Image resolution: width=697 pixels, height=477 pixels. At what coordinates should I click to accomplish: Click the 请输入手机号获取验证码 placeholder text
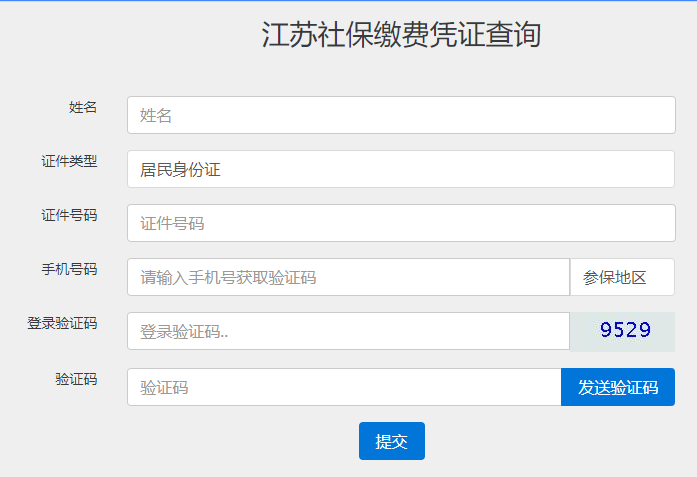click(228, 278)
